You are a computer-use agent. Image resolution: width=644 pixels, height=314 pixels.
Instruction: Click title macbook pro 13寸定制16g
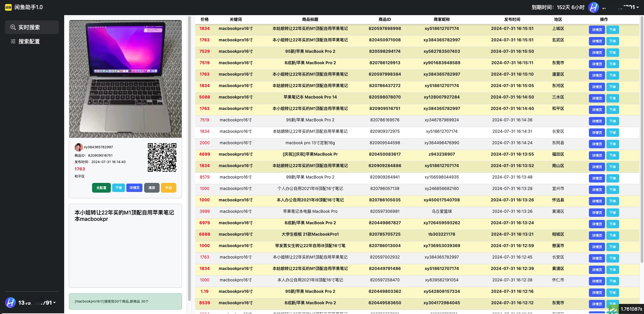coord(310,143)
